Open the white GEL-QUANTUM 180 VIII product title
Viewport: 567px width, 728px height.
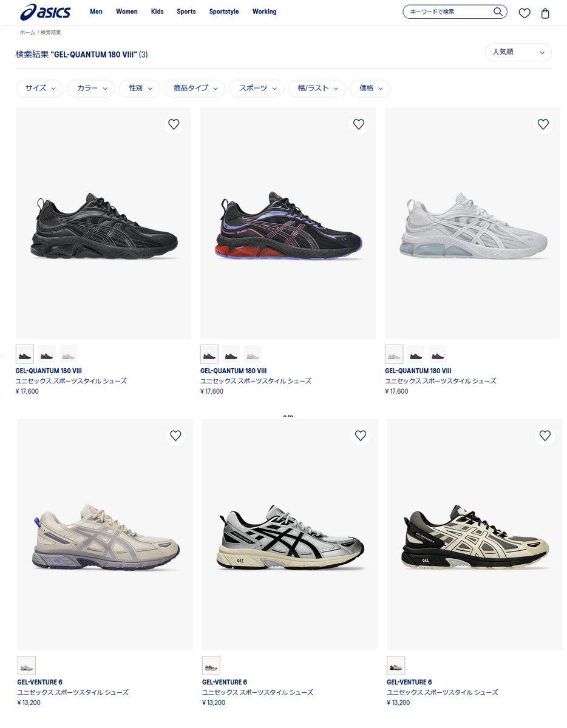click(418, 371)
